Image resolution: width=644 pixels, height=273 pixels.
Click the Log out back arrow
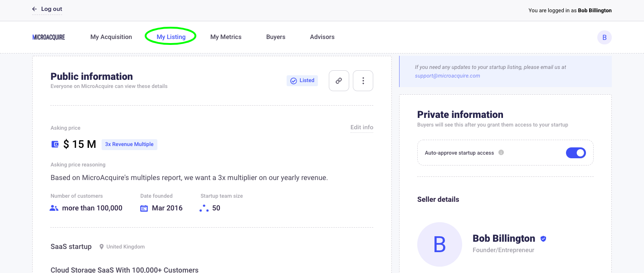[x=34, y=9]
